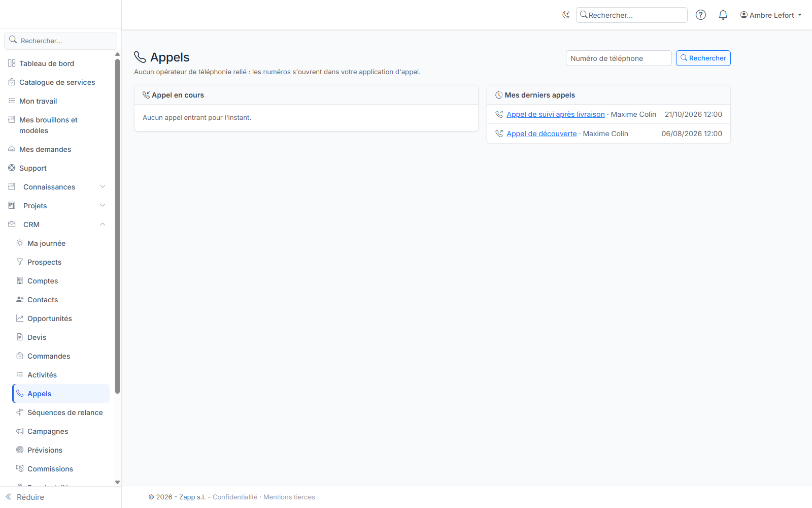
Task: Click the sidebar scroll up arrow
Action: click(118, 54)
